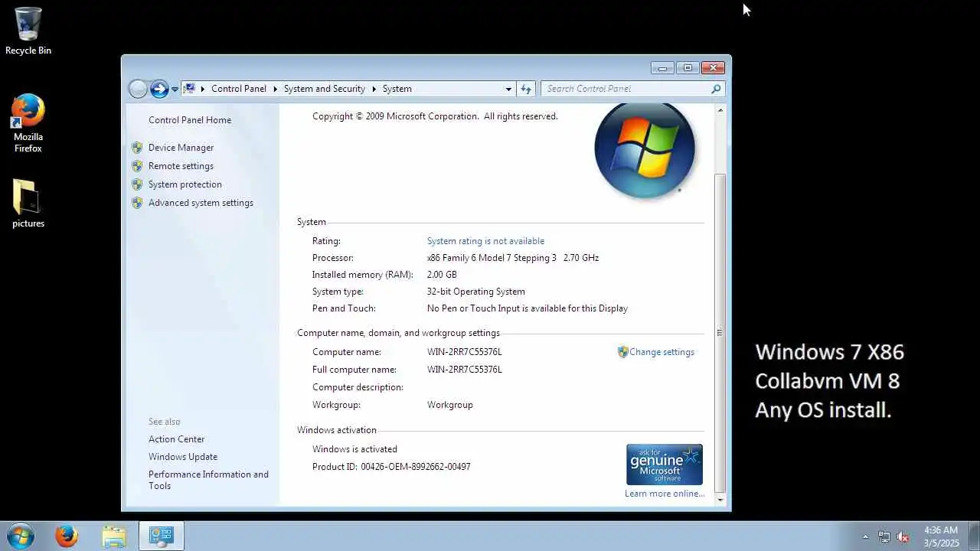Select the 32-bit Operating System text
Viewport: 980px width, 551px height.
pyautogui.click(x=476, y=292)
